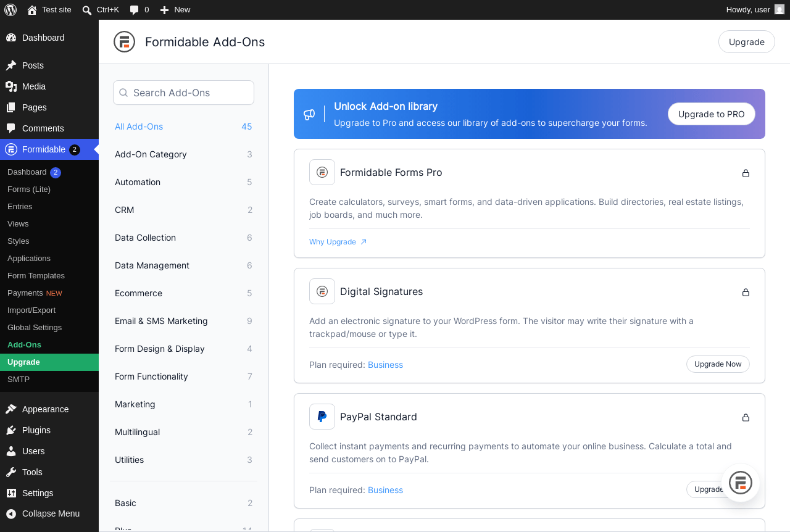Click lock icon on PayPal Standard card

pyautogui.click(x=746, y=417)
